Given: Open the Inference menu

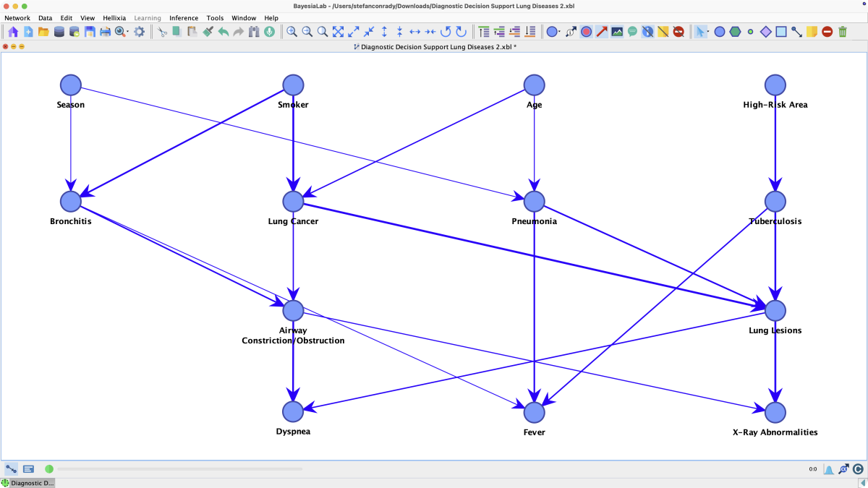Looking at the screenshot, I should [x=184, y=18].
